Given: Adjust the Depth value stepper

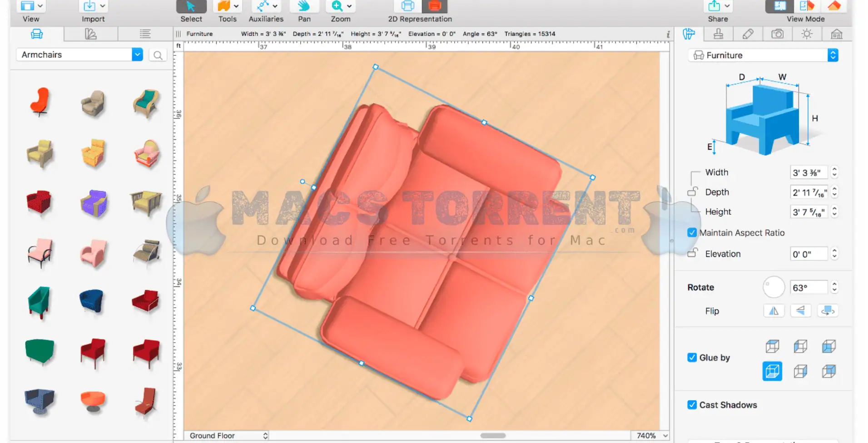Looking at the screenshot, I should pyautogui.click(x=834, y=192).
